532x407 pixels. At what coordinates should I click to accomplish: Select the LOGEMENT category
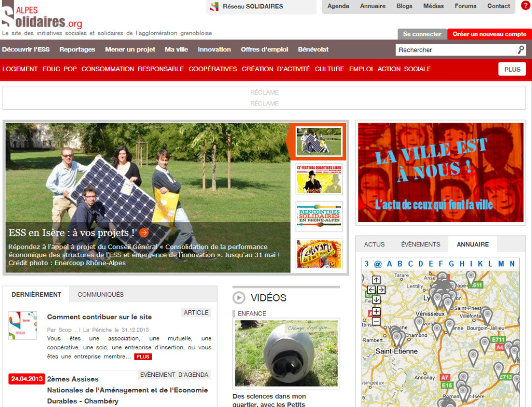(20, 69)
